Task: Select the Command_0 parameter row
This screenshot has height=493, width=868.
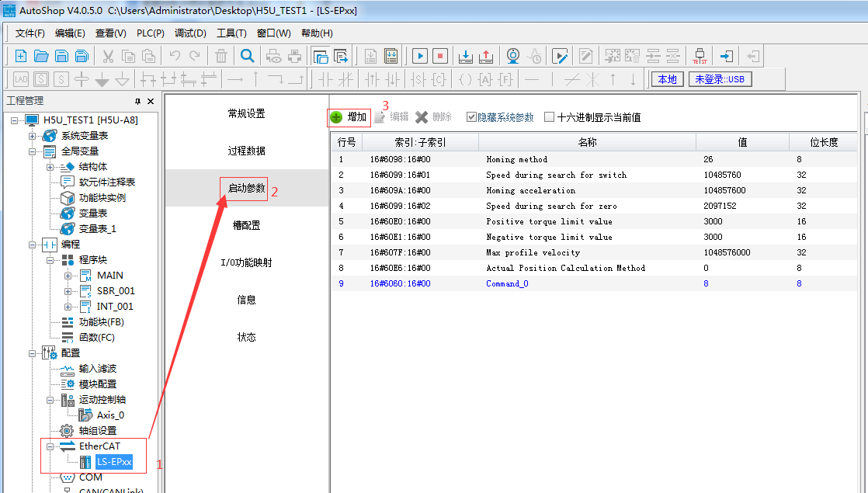Action: pos(594,283)
